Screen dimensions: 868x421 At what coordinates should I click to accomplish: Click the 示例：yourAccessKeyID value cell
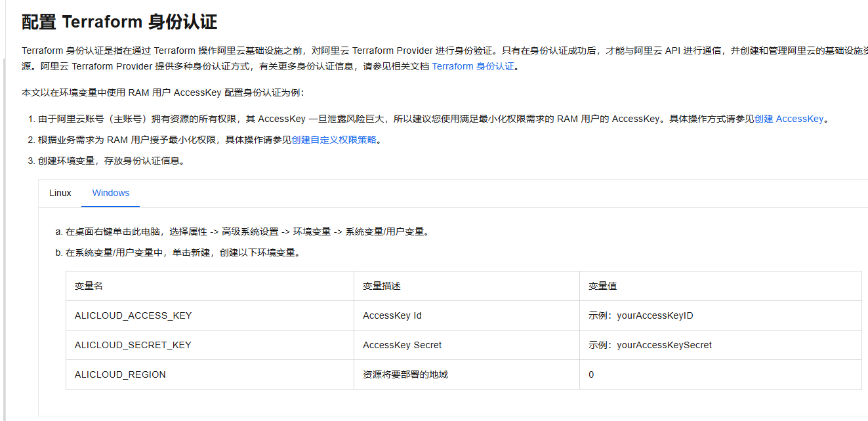[720, 315]
